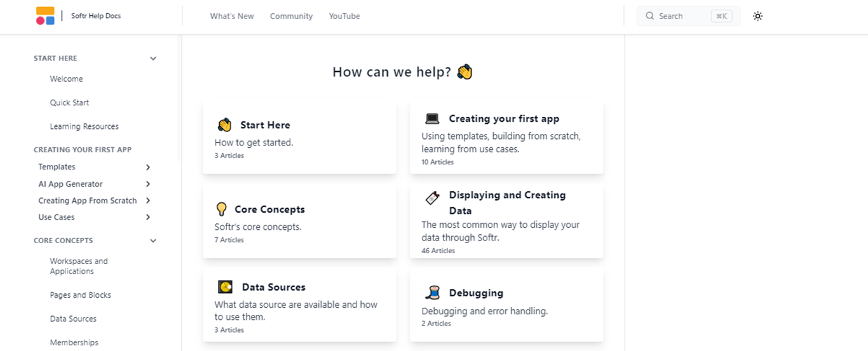Click the waving hand icon beside Start Here

tap(224, 124)
